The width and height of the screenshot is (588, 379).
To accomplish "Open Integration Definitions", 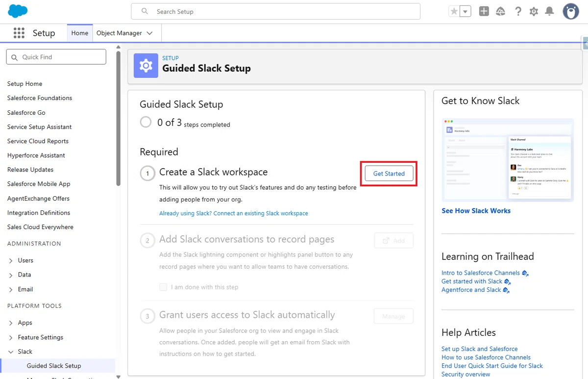I will [39, 213].
